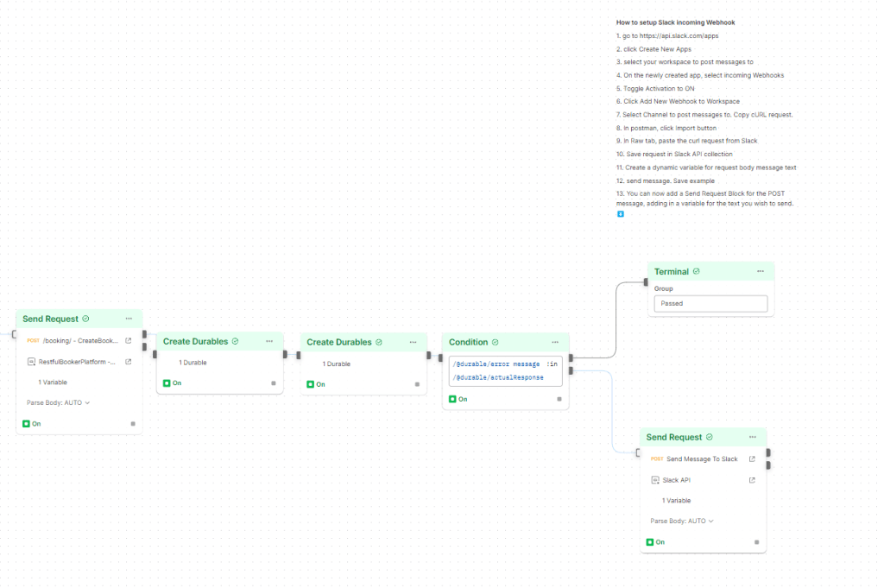The width and height of the screenshot is (884, 588).
Task: Click the Send Message To Slack request label
Action: [702, 458]
